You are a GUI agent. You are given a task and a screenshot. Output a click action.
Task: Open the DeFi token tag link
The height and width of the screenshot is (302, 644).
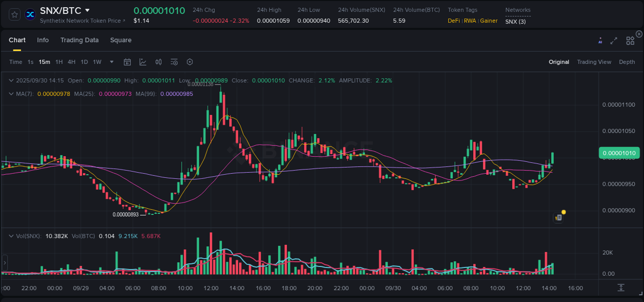tap(453, 21)
